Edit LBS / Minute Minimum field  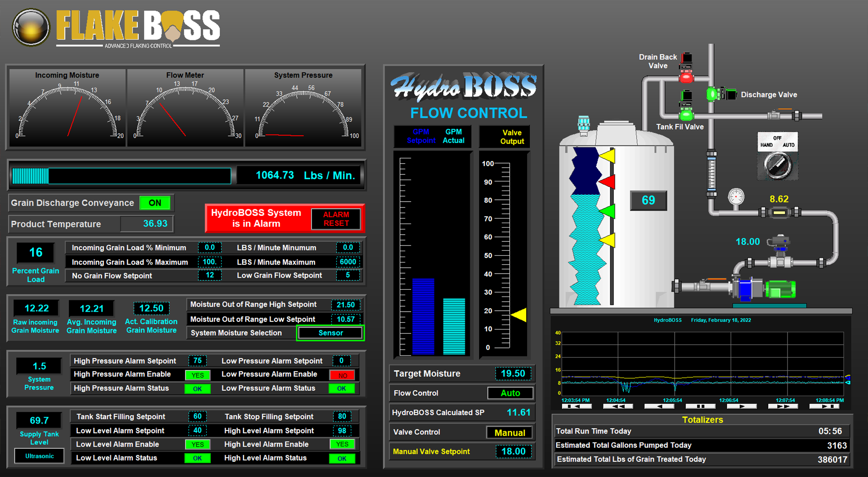pyautogui.click(x=348, y=248)
